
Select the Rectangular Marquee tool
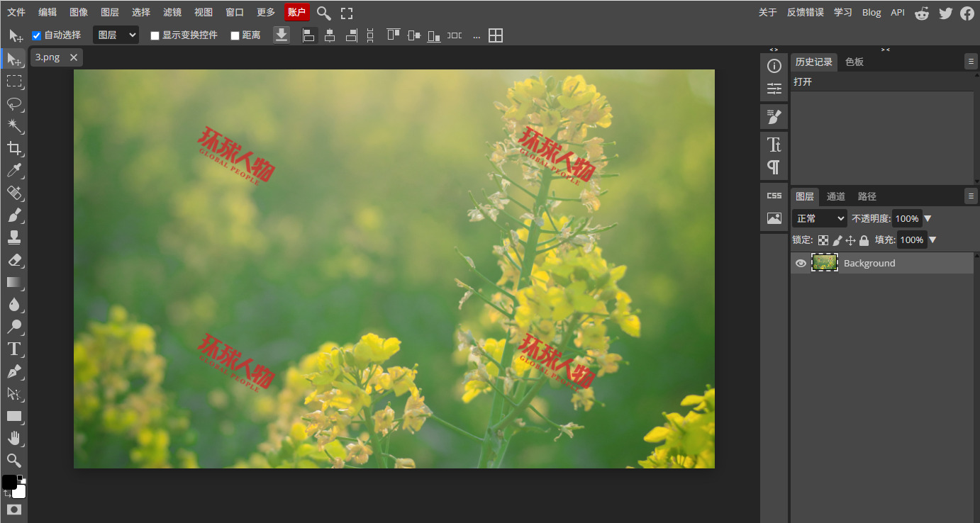pyautogui.click(x=14, y=81)
